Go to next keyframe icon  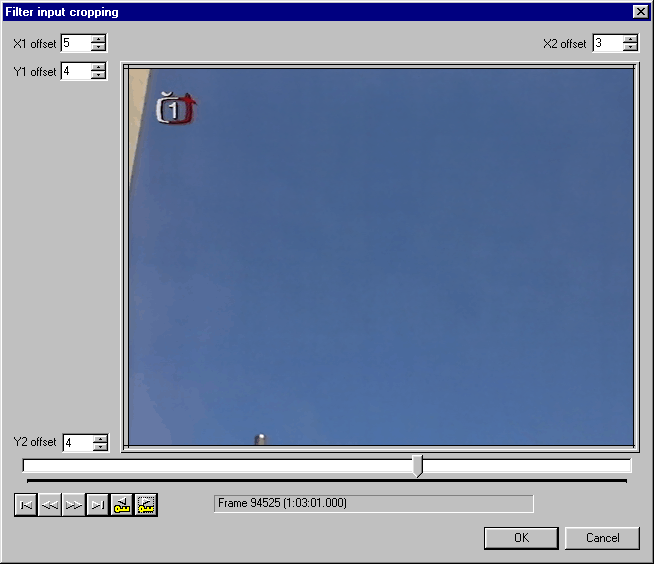(x=146, y=505)
